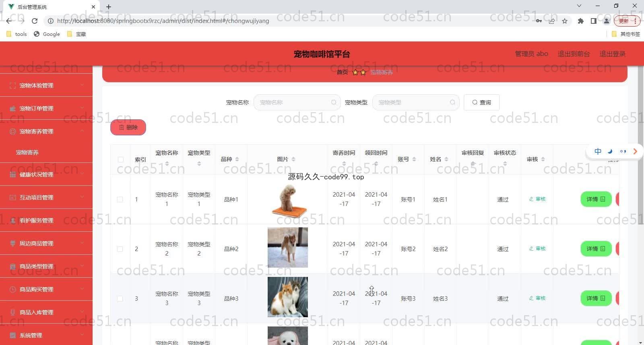Viewport: 644px width, 345px height.
Task: Expand the 商品类型管理 menu
Action: click(46, 266)
